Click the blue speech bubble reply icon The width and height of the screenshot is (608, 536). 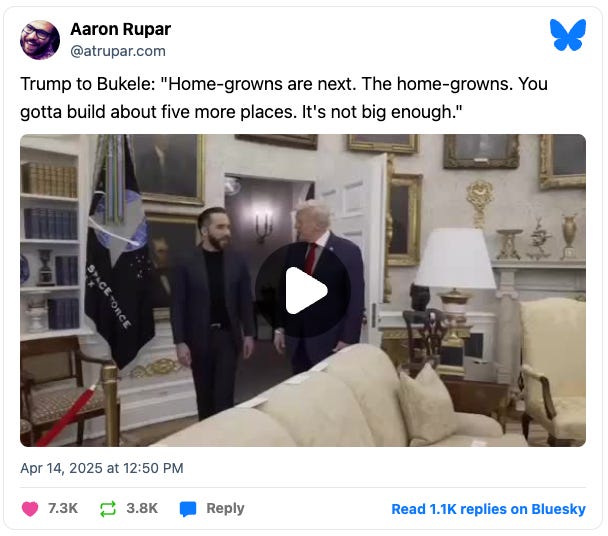[x=188, y=508]
